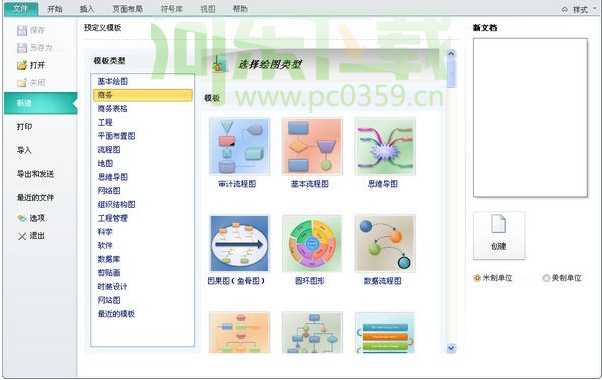Viewport: 602px width, 380px height.
Task: Select the 软件 template category
Action: click(105, 245)
